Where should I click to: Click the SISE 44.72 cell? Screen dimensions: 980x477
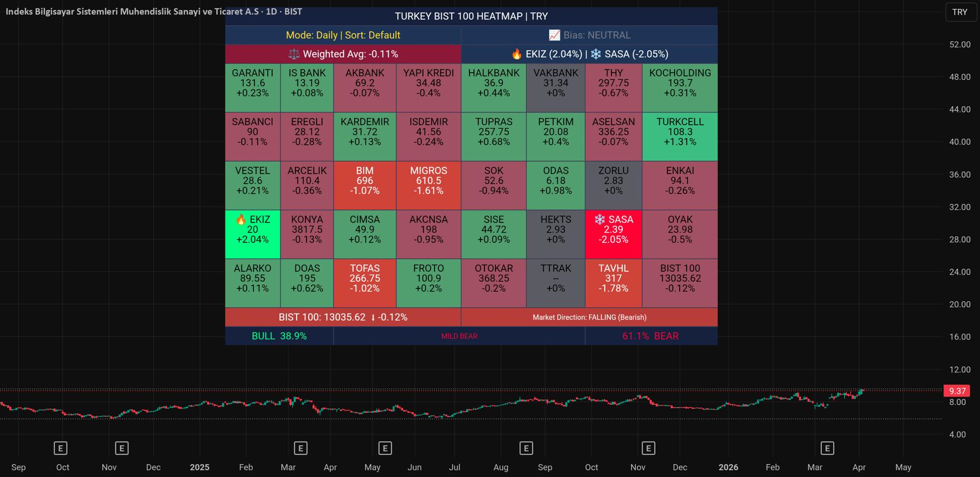494,235
